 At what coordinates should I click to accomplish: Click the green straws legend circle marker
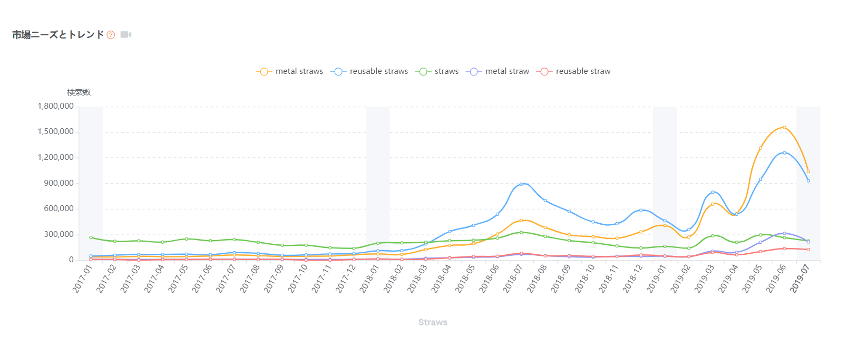423,72
